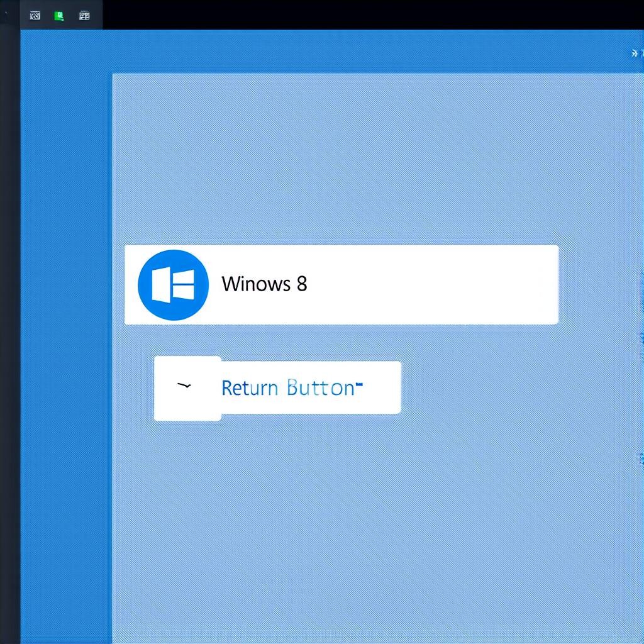
Task: Click the dark photo thumbnail taskbar icon
Action: [35, 14]
